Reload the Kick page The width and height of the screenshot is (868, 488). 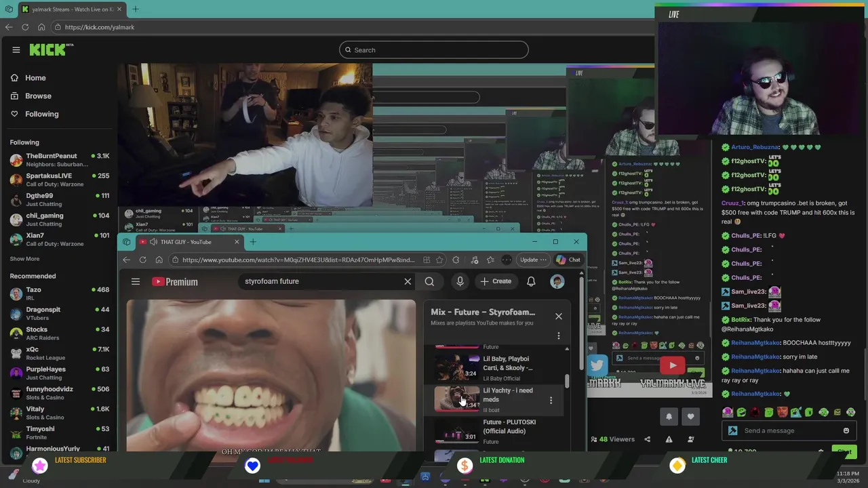click(25, 27)
